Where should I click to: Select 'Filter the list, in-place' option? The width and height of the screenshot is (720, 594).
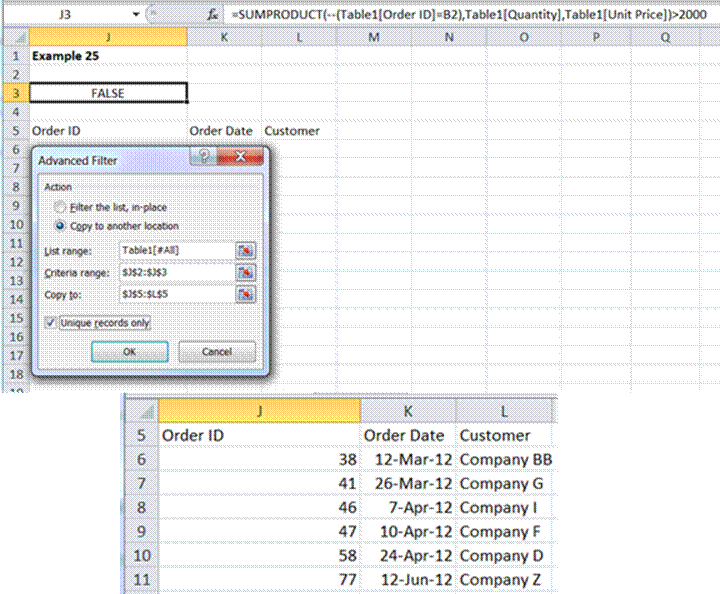[x=62, y=207]
